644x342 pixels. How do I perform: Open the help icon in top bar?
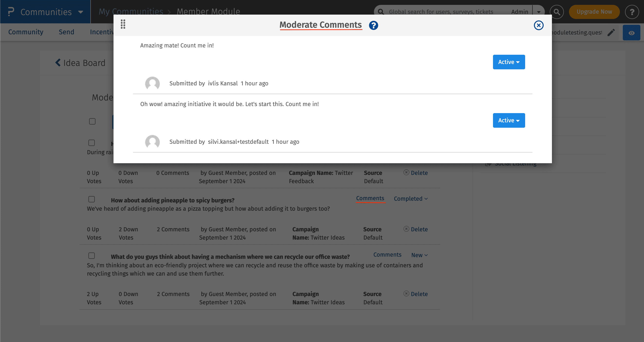click(x=632, y=12)
